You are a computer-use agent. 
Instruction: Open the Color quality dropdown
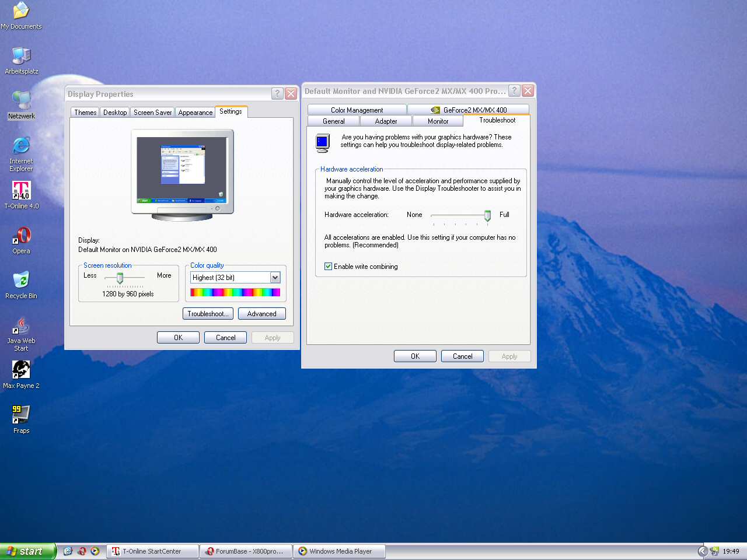tap(275, 278)
